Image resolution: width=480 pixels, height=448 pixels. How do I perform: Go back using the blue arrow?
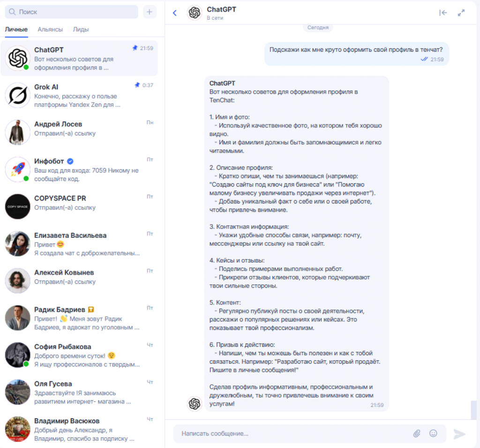(175, 13)
